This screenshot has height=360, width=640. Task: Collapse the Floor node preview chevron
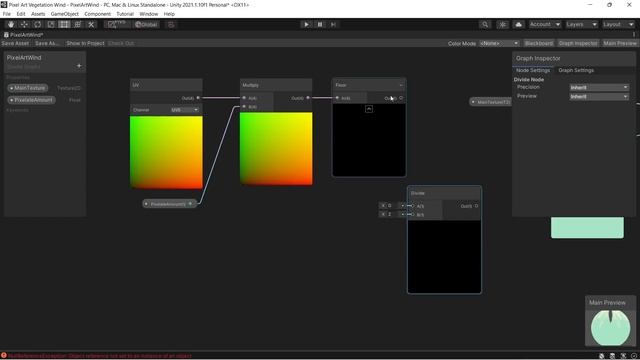[369, 109]
